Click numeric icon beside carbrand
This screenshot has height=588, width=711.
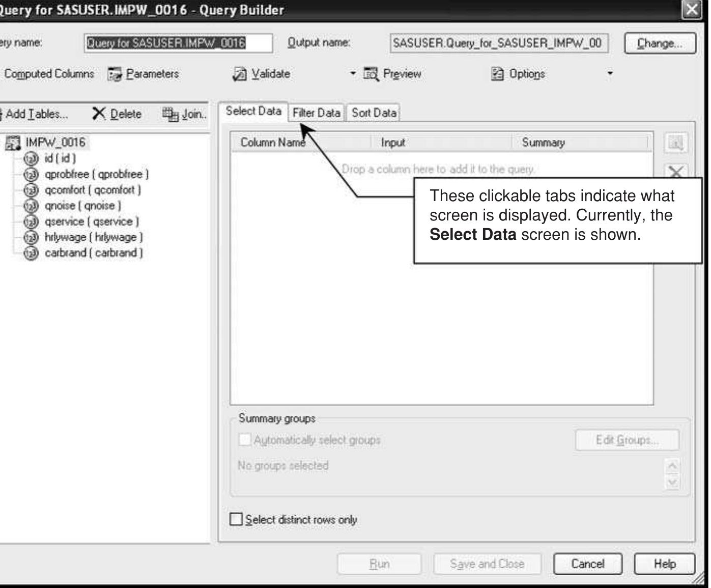(x=32, y=253)
